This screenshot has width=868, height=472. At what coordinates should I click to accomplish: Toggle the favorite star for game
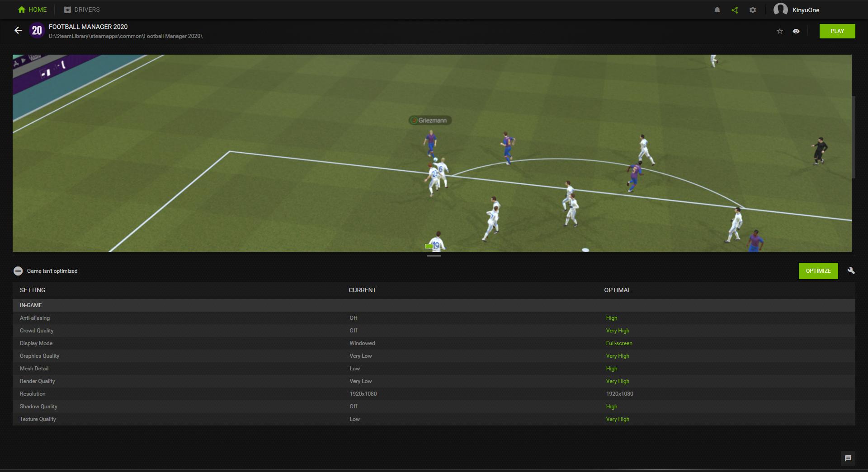click(x=779, y=31)
